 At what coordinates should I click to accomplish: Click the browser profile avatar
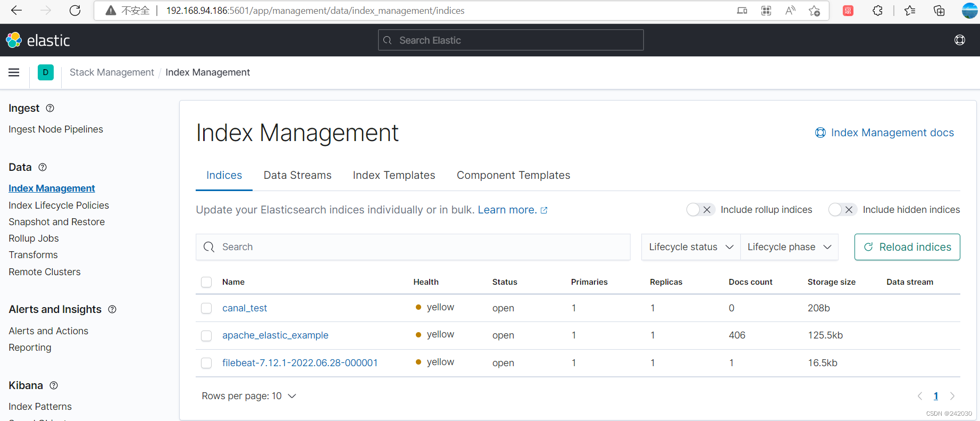coord(970,11)
